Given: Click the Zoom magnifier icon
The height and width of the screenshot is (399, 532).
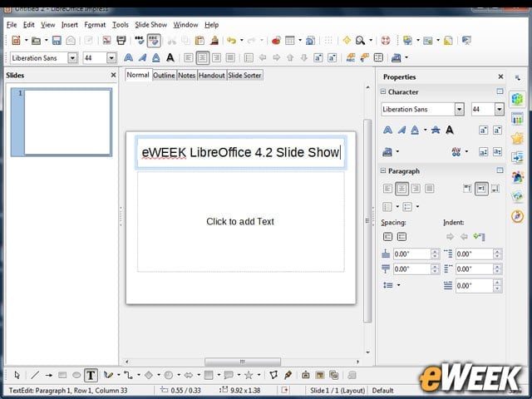Looking at the screenshot, I should 360,41.
